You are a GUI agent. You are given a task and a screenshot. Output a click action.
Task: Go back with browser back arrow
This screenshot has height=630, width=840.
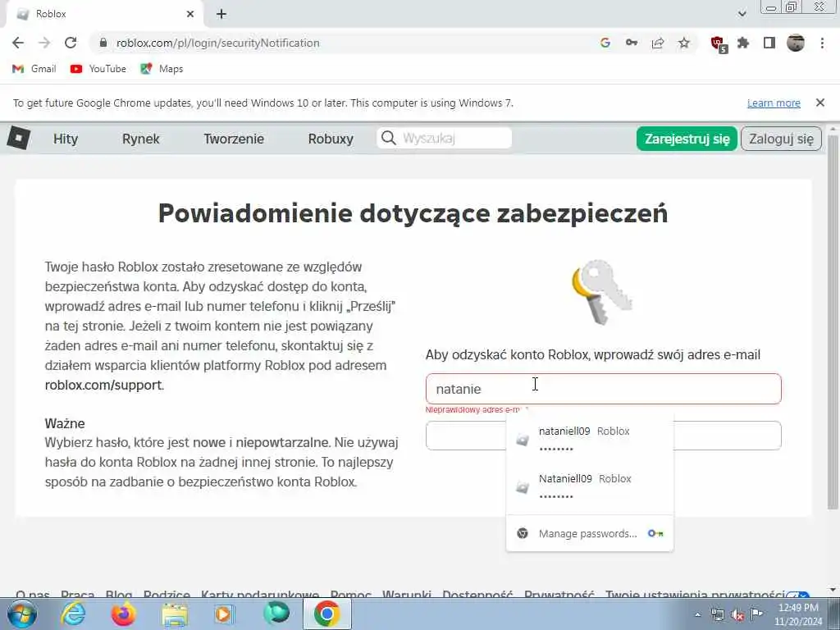click(18, 43)
